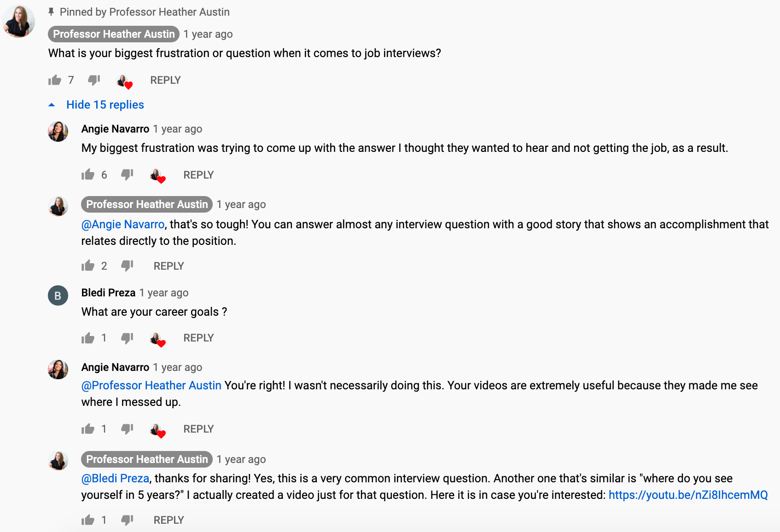
Task: Dislike Bledi Preza's comment
Action: tap(127, 337)
